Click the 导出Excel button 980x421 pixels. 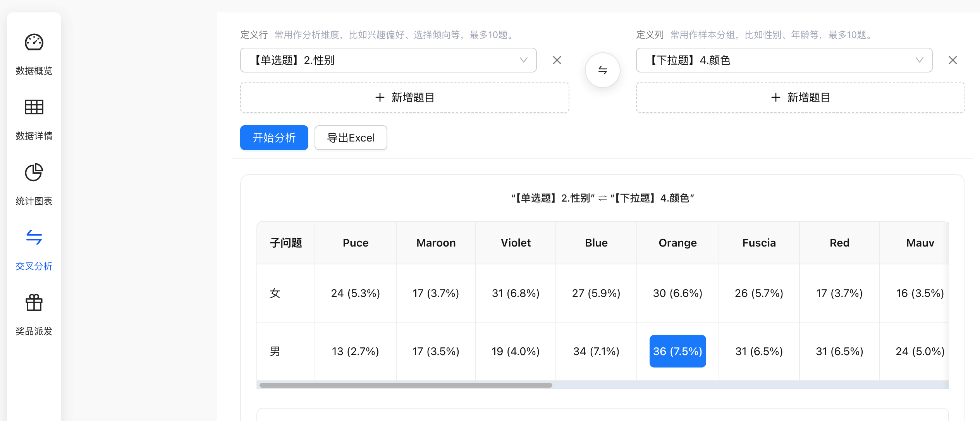click(351, 138)
